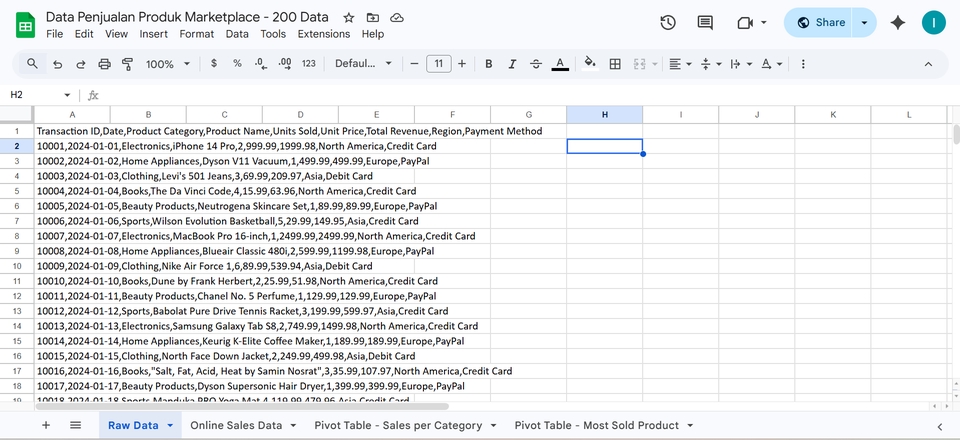
Task: Increase the font size
Action: (x=462, y=64)
